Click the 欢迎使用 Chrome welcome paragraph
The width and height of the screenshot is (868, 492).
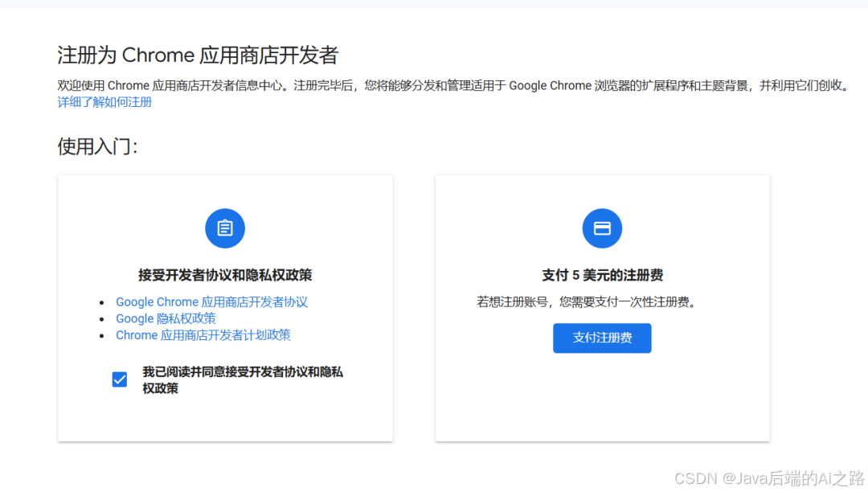coord(454,86)
